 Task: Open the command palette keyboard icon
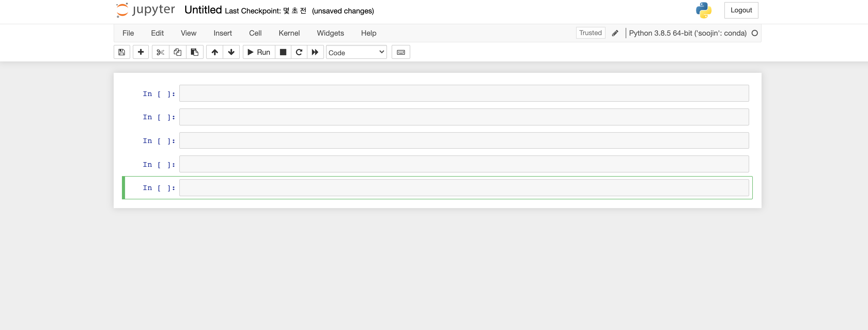[401, 52]
